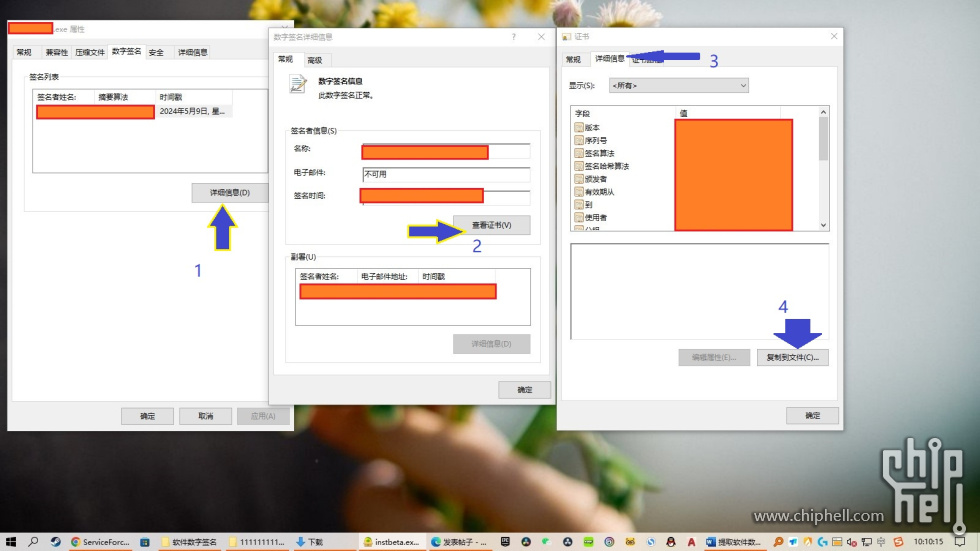Viewport: 980px width, 551px height.
Task: Open DaVinci Resolve taskbar icon
Action: (526, 542)
